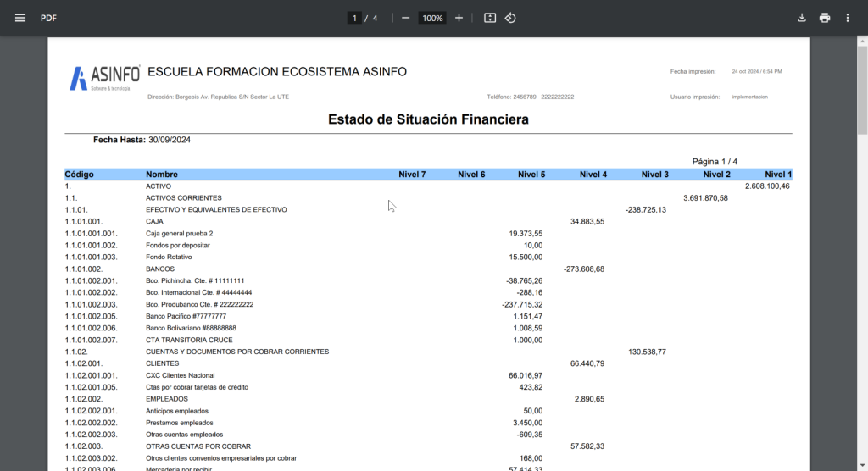This screenshot has height=471, width=868.
Task: Click 'OTRAS CUENTAS POR COBRAR' row
Action: click(x=198, y=446)
